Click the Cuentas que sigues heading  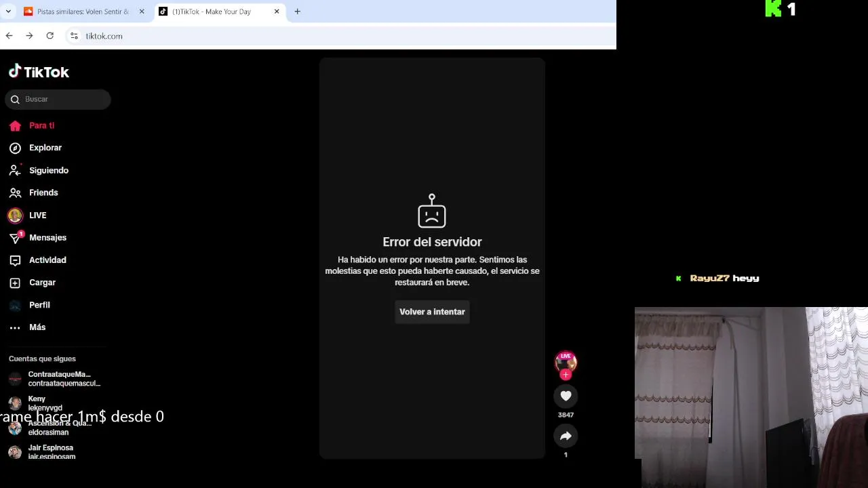point(42,359)
